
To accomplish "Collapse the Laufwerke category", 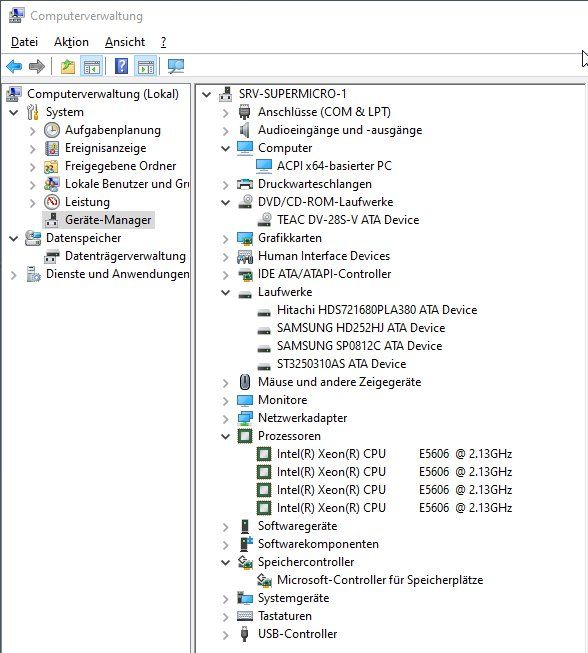I will click(225, 293).
